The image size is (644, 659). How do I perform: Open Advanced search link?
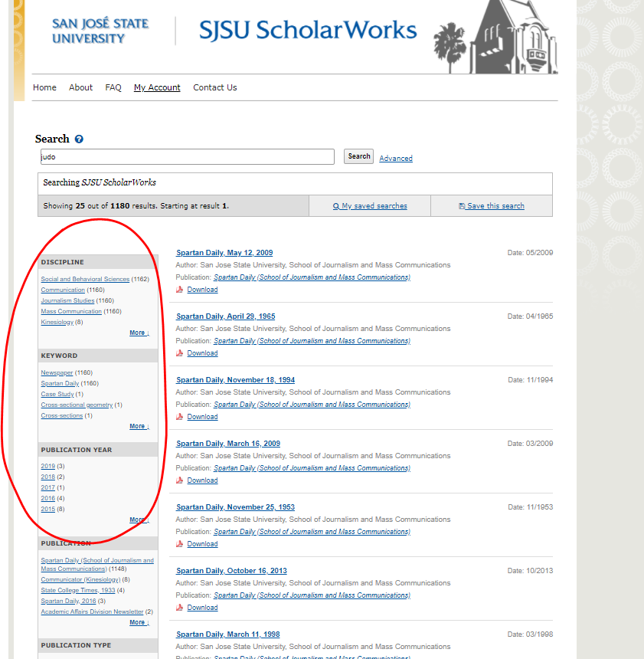(x=396, y=159)
